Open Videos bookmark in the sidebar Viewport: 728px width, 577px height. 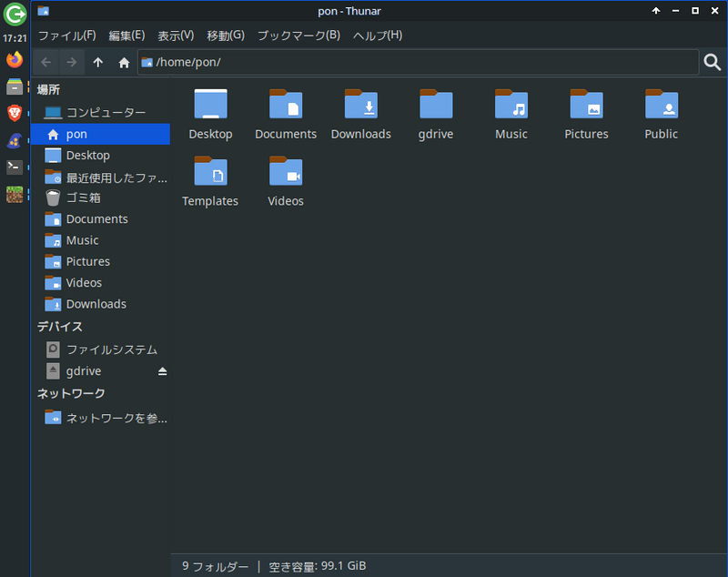(x=100, y=283)
